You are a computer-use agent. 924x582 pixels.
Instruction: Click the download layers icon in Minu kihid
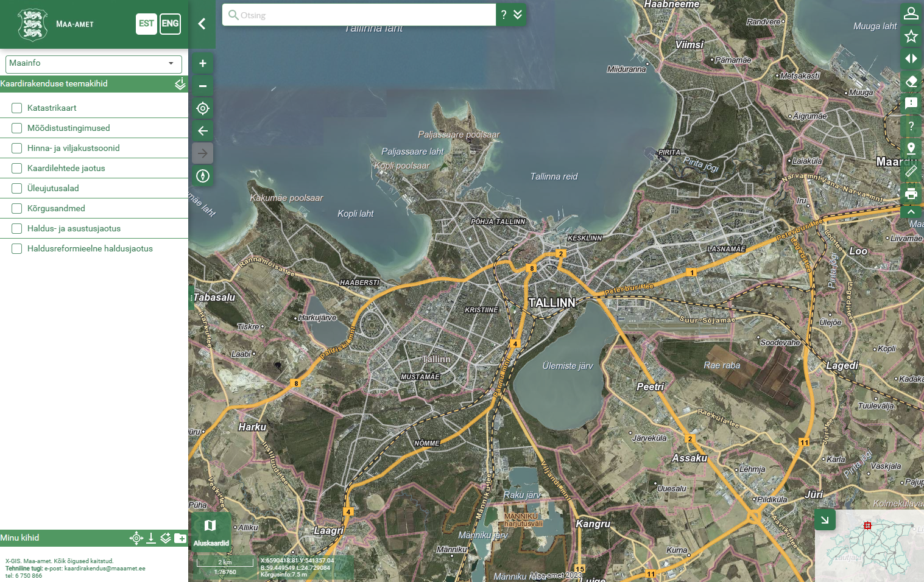151,538
